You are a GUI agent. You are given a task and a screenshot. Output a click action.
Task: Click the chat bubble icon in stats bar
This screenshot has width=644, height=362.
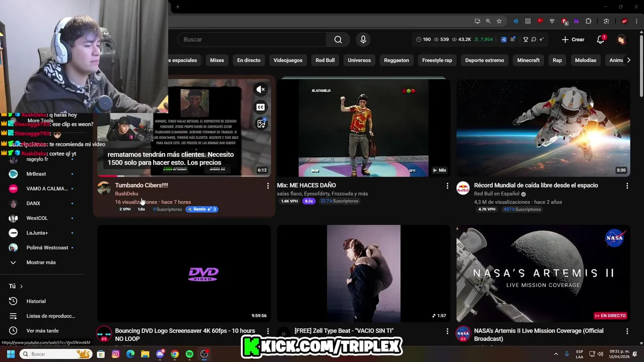534,40
